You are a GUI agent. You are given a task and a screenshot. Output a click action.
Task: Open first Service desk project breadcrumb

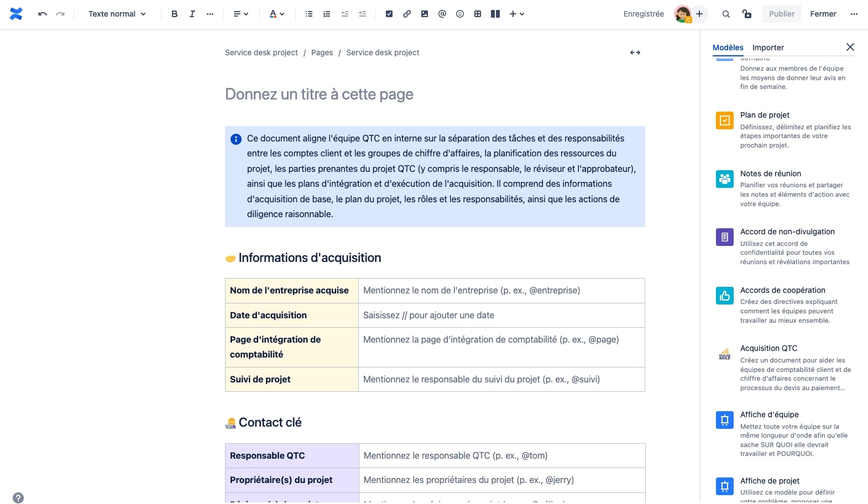pyautogui.click(x=262, y=53)
